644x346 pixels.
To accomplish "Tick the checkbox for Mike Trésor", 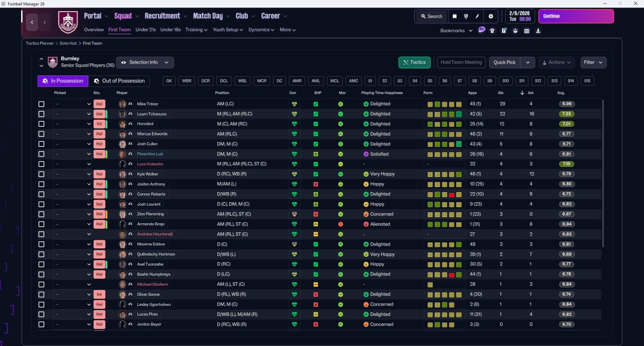I will (x=41, y=104).
